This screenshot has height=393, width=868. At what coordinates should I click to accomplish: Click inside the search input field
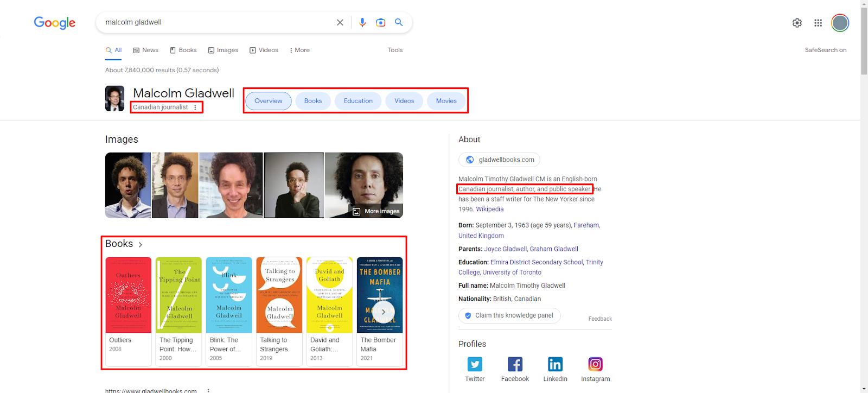click(x=217, y=22)
